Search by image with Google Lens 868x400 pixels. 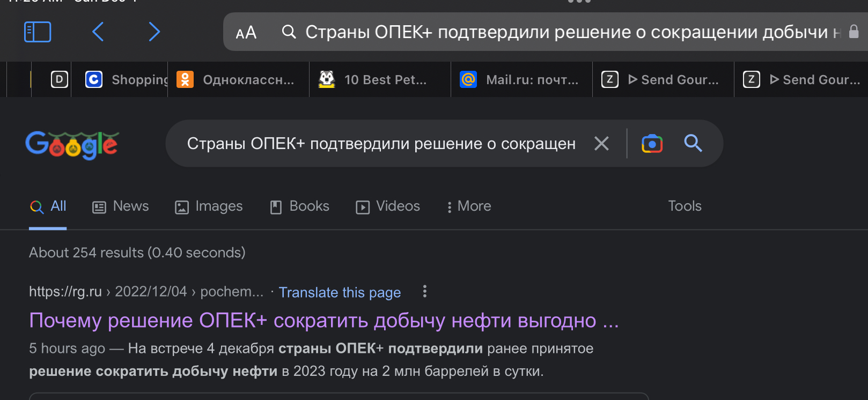coord(652,144)
